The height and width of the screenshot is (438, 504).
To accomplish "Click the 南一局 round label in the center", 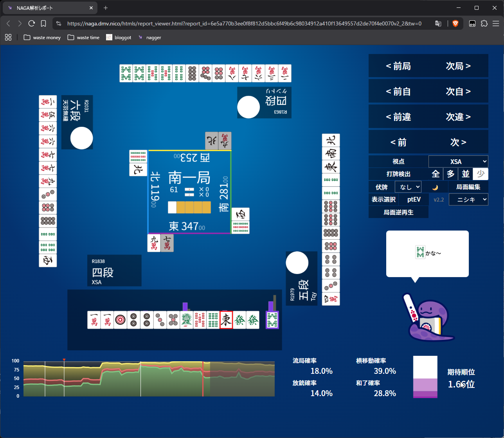I will click(189, 178).
